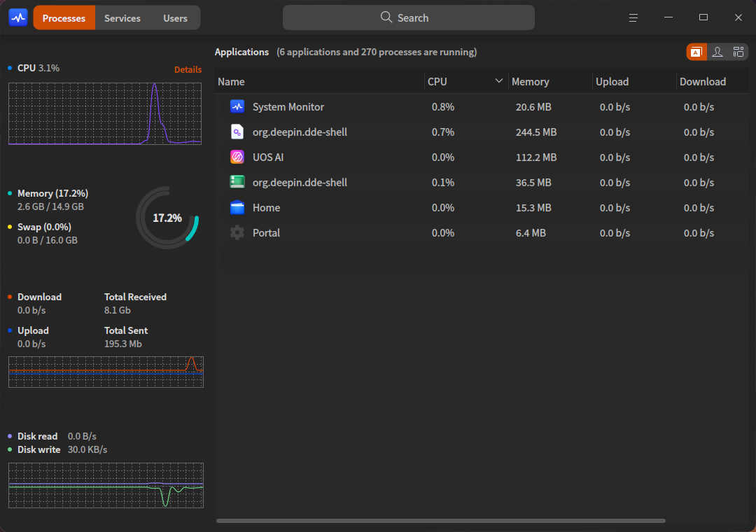
Task: Click the Portal gear icon
Action: pyautogui.click(x=237, y=233)
